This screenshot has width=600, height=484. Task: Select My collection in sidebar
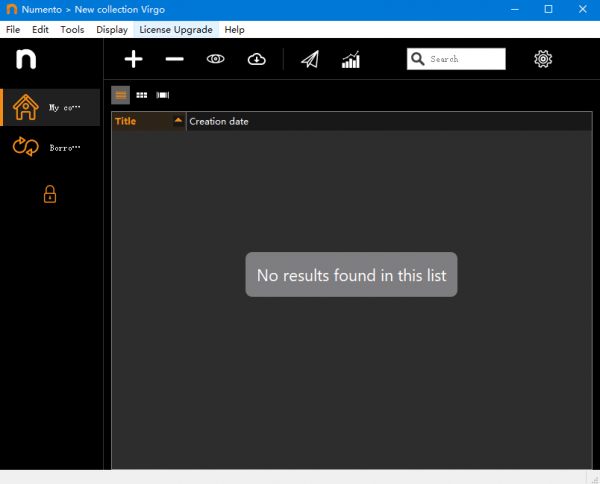pyautogui.click(x=50, y=107)
